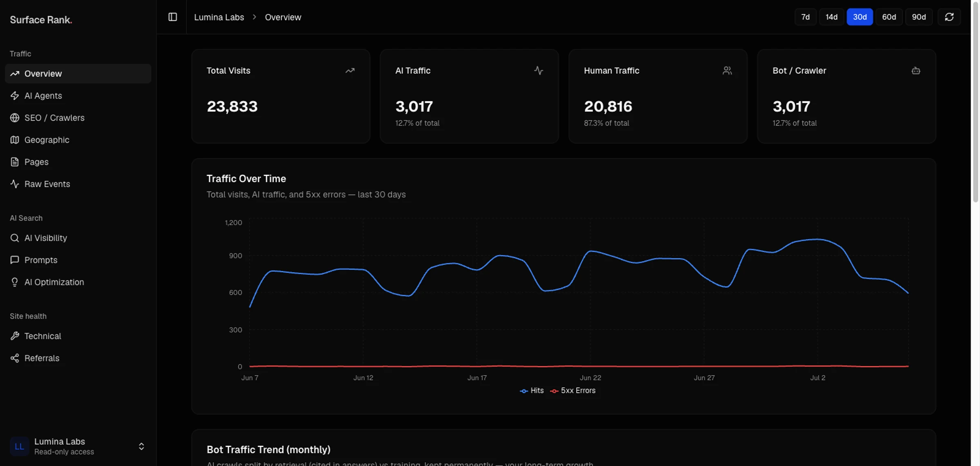Open the Pages section
980x466 pixels.
(x=78, y=162)
